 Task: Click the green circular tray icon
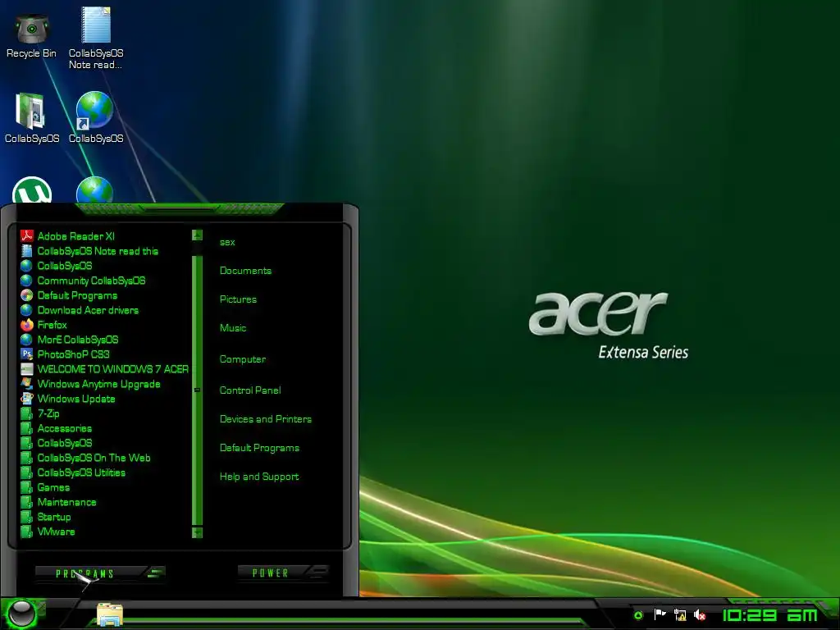[x=638, y=615]
